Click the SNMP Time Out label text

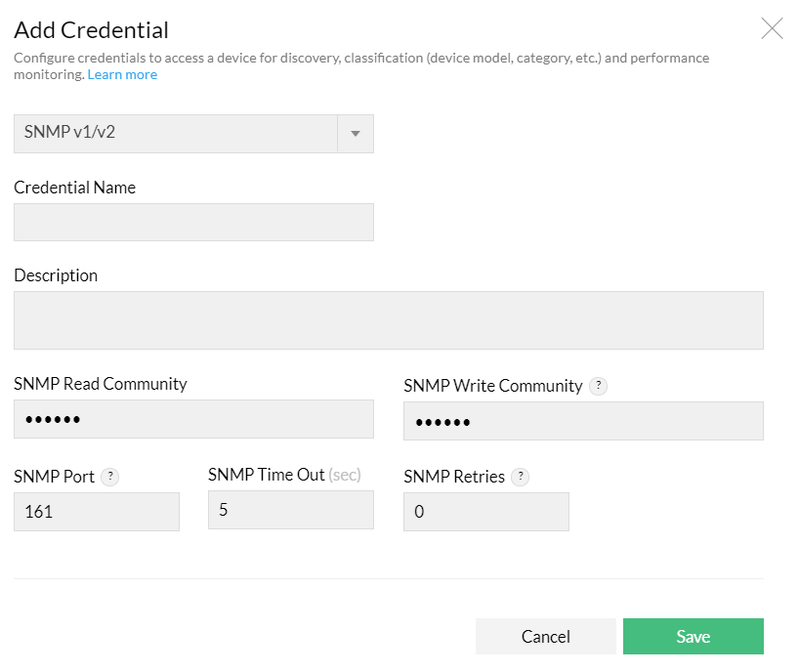[267, 475]
